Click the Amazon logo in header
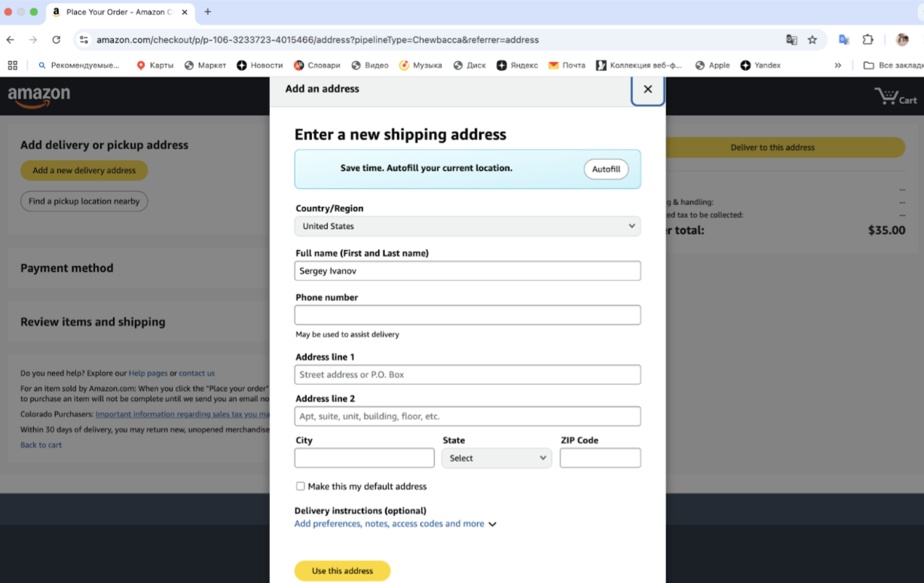This screenshot has width=924, height=583. coord(39,96)
